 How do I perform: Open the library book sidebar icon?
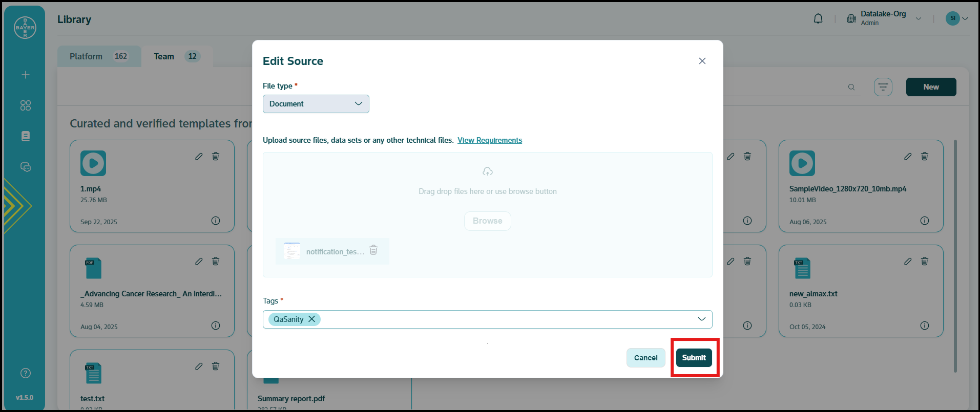tap(25, 136)
